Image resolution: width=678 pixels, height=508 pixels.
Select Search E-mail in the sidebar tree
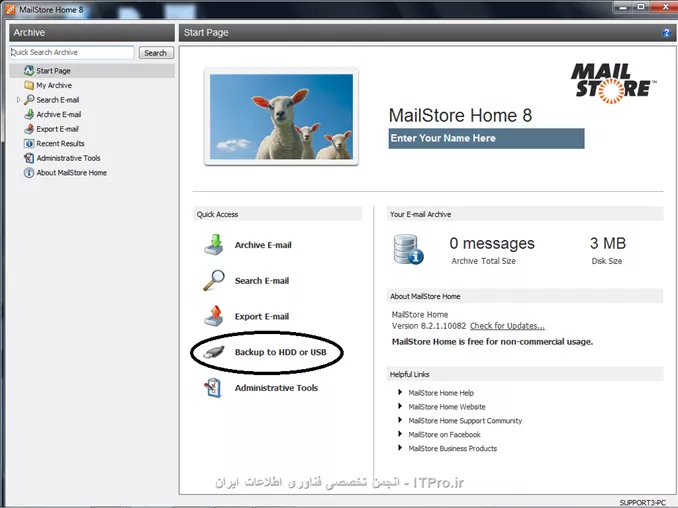58,100
